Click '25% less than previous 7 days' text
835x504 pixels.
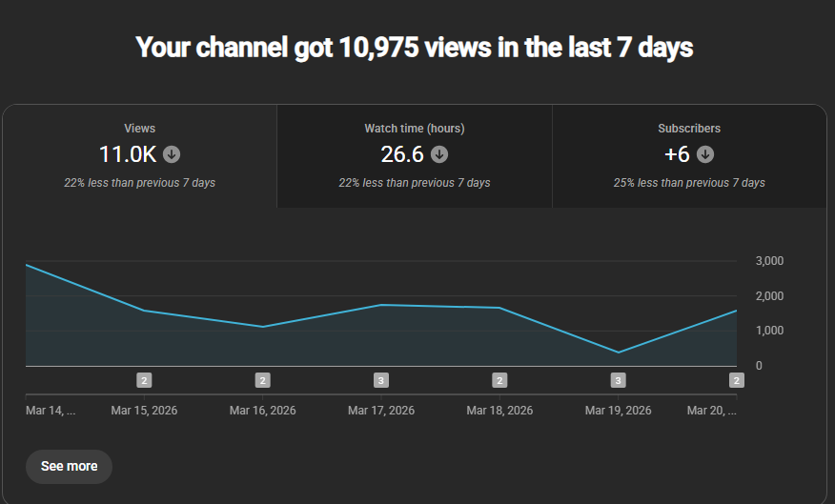[x=689, y=183]
